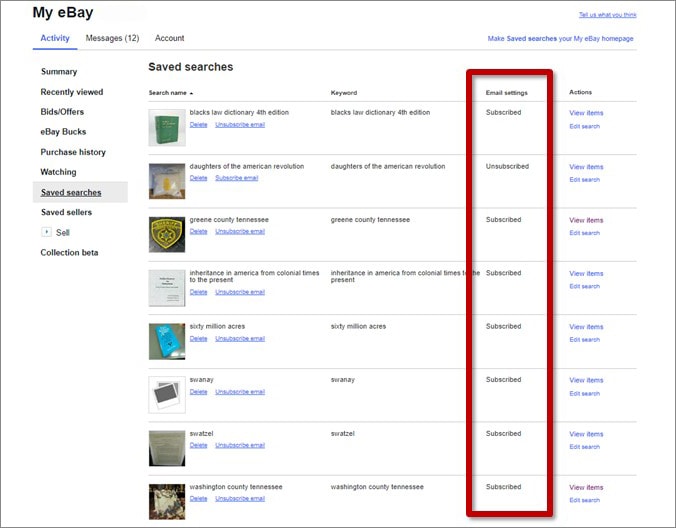This screenshot has width=676, height=528.
Task: Edit search for swanay
Action: tap(584, 394)
